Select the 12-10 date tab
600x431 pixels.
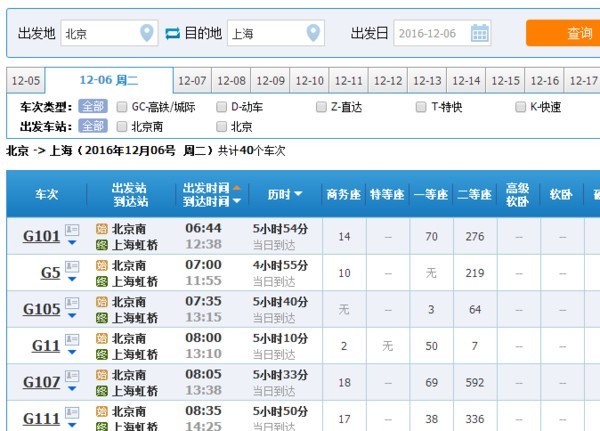310,81
